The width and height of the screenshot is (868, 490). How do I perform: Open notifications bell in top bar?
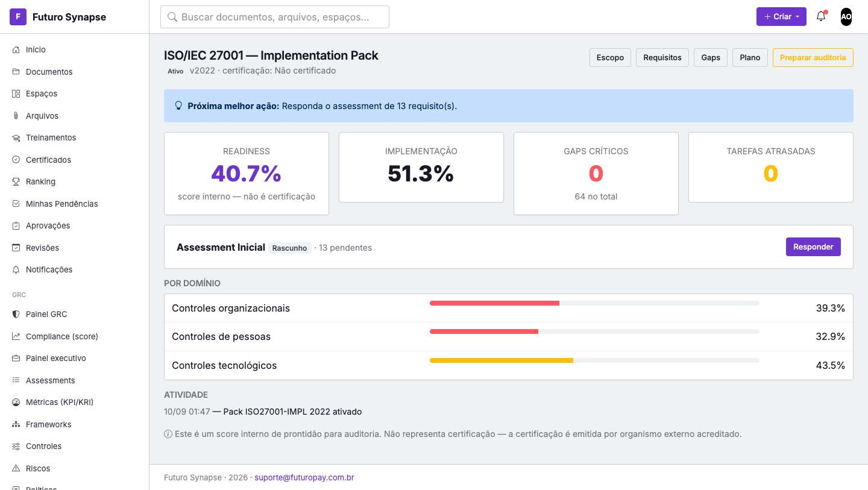821,17
